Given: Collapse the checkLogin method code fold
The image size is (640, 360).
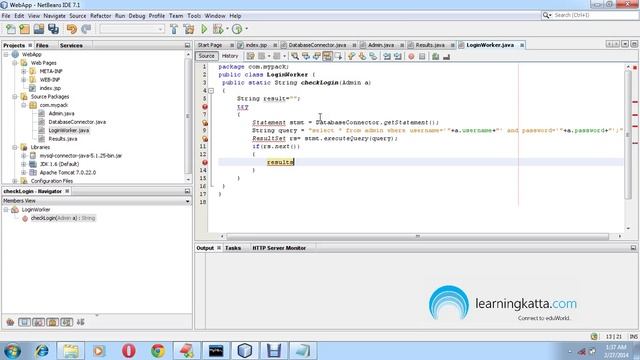Looking at the screenshot, I should pos(211,91).
